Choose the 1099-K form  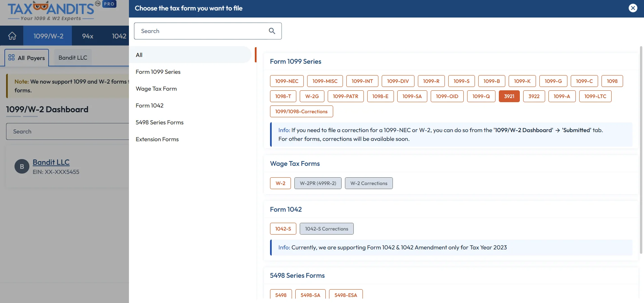(x=522, y=81)
